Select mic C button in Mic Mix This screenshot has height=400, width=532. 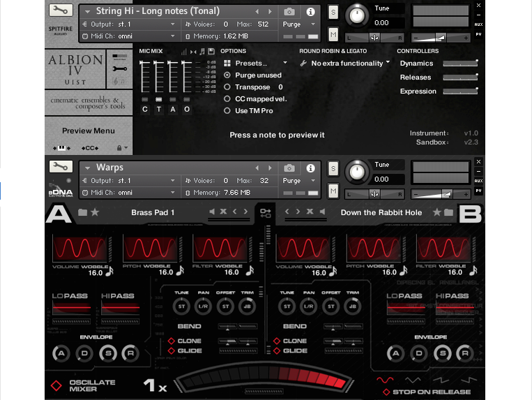pyautogui.click(x=145, y=110)
